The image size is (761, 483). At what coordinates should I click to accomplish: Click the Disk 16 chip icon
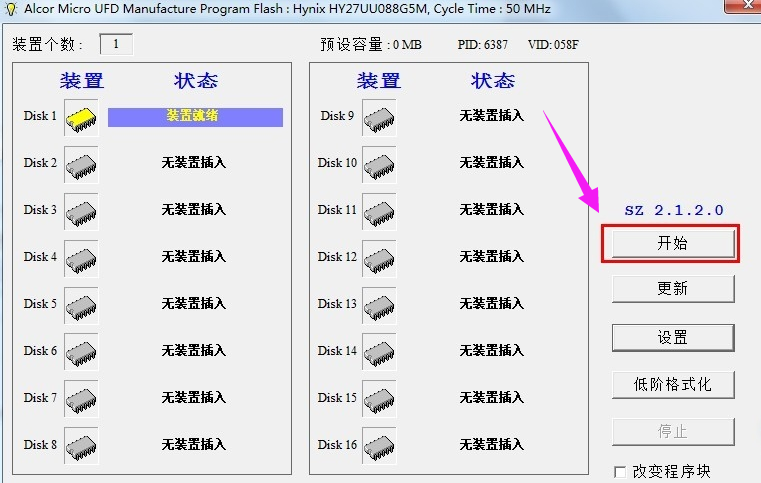(x=379, y=446)
